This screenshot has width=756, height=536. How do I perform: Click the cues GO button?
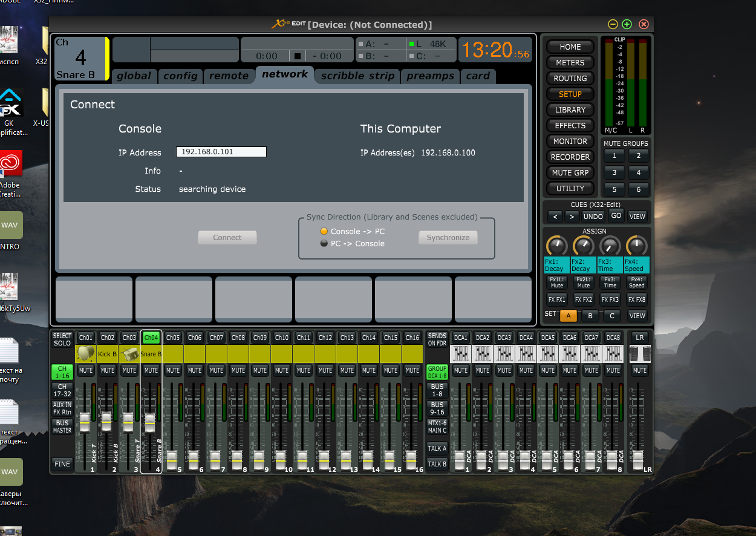616,216
